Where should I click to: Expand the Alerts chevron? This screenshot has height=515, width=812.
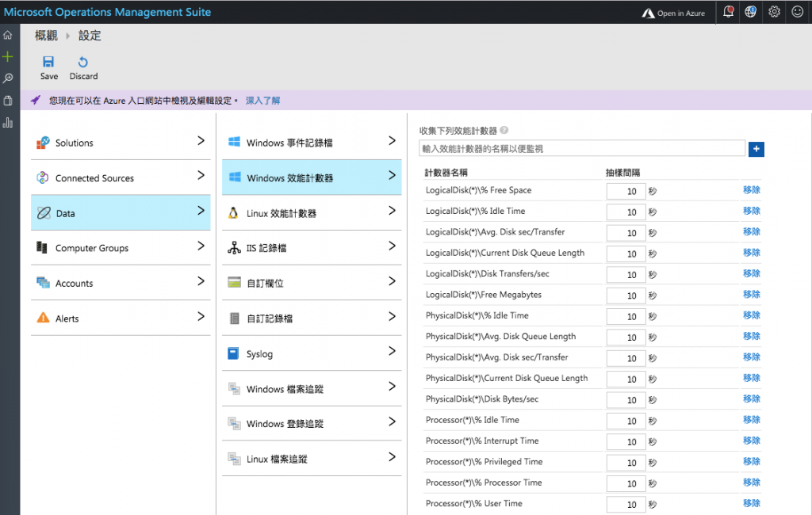point(201,316)
